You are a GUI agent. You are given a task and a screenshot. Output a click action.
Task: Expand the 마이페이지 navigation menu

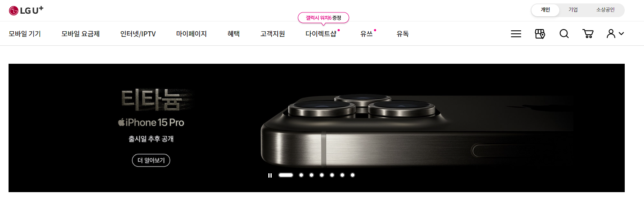(x=191, y=34)
